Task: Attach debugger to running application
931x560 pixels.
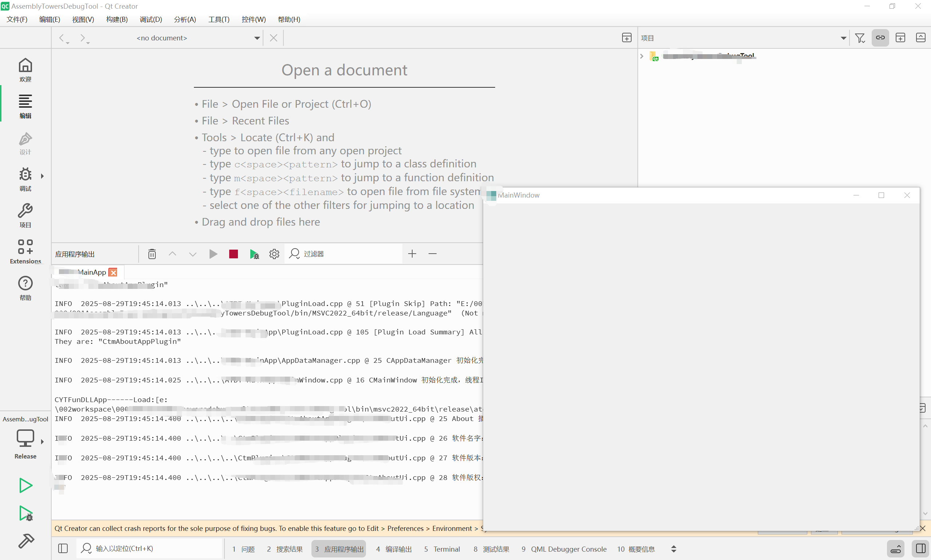Action: pos(254,254)
